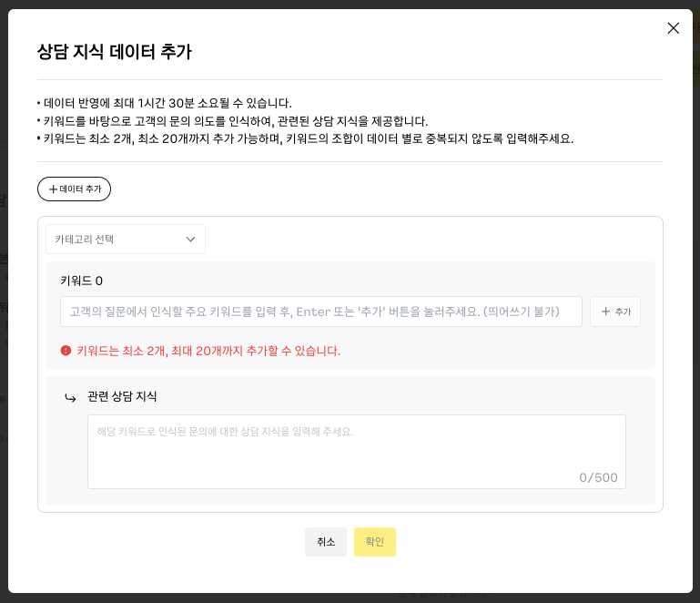The image size is (700, 603).
Task: Close the dialog with the X icon
Action: [x=673, y=28]
